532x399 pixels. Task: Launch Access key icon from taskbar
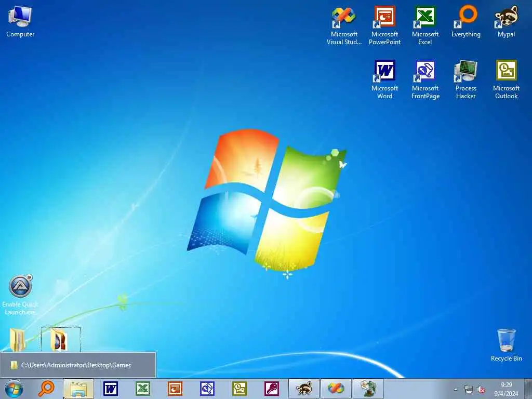[x=271, y=389]
